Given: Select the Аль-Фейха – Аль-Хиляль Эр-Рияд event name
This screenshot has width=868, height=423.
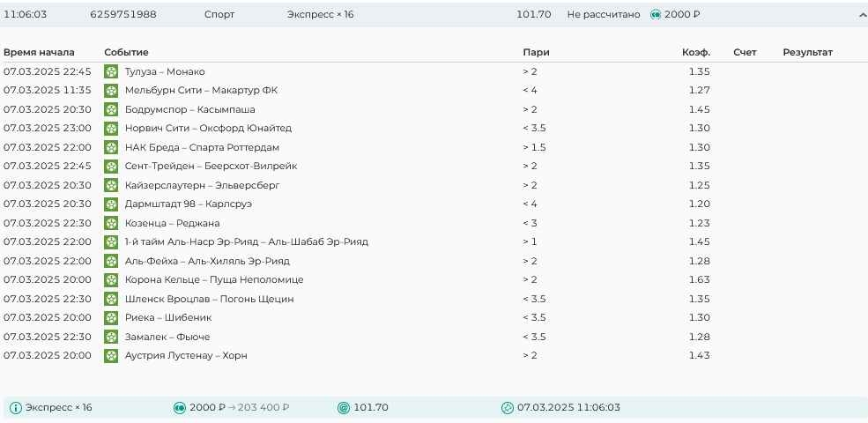Looking at the screenshot, I should 207,261.
